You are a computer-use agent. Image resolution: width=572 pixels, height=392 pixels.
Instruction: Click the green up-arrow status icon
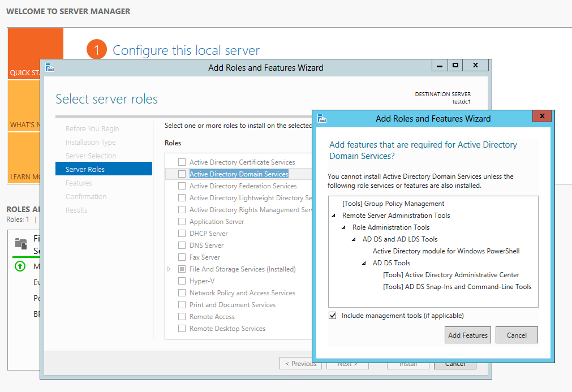coord(20,266)
